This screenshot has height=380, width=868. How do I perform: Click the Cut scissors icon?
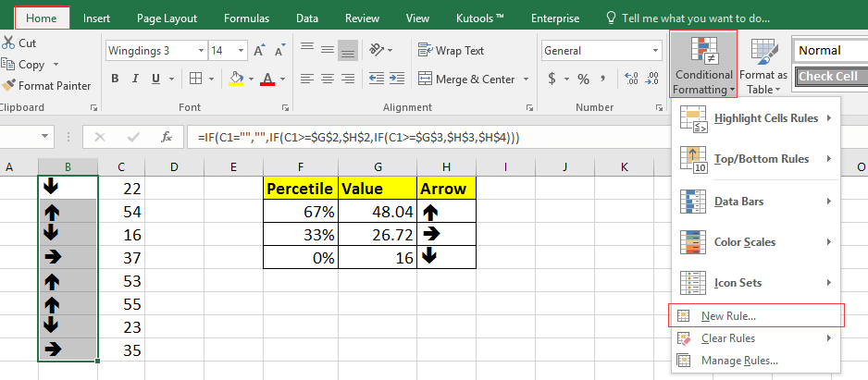[8, 43]
